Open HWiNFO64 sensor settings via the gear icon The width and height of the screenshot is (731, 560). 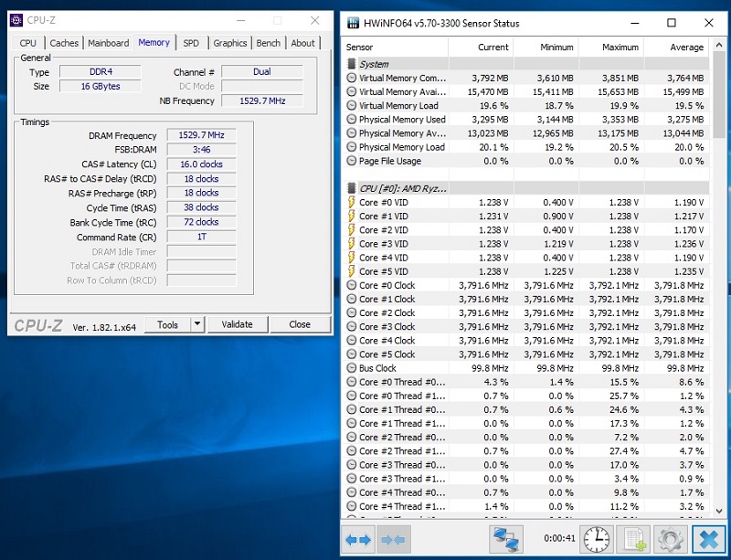coord(671,540)
